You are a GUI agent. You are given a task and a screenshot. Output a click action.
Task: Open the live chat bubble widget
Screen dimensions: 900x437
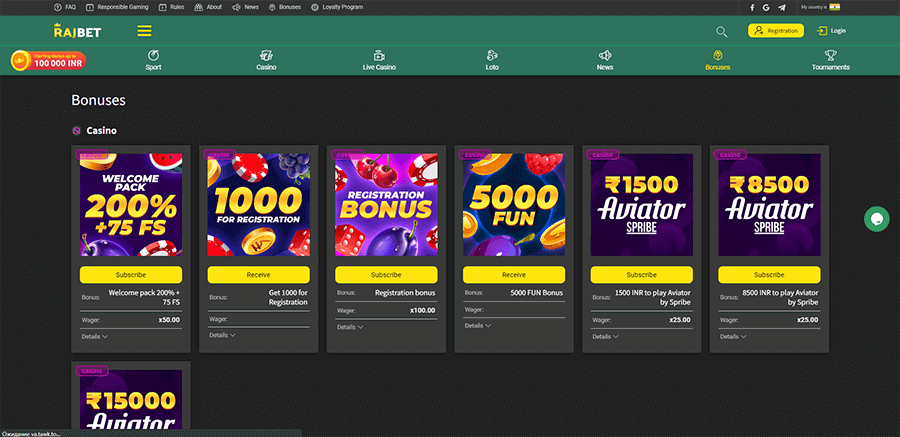coord(877,219)
